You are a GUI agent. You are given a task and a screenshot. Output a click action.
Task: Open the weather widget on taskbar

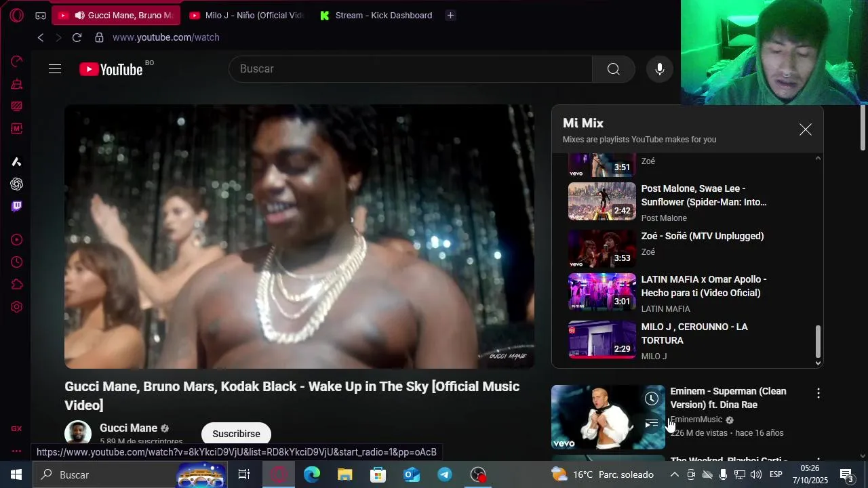tap(602, 474)
